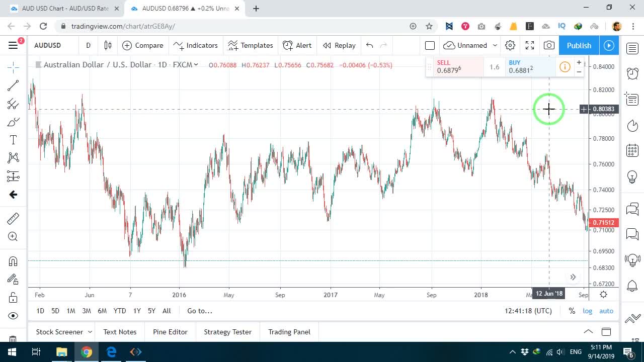Screen dimensions: 644x362
Task: Open the Alerts clock panel
Action: click(632, 74)
